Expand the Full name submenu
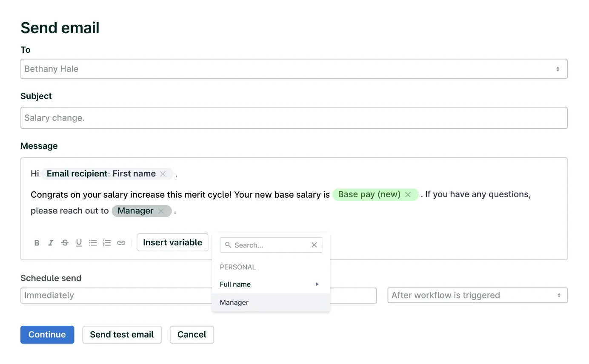This screenshot has width=589, height=364. click(270, 284)
